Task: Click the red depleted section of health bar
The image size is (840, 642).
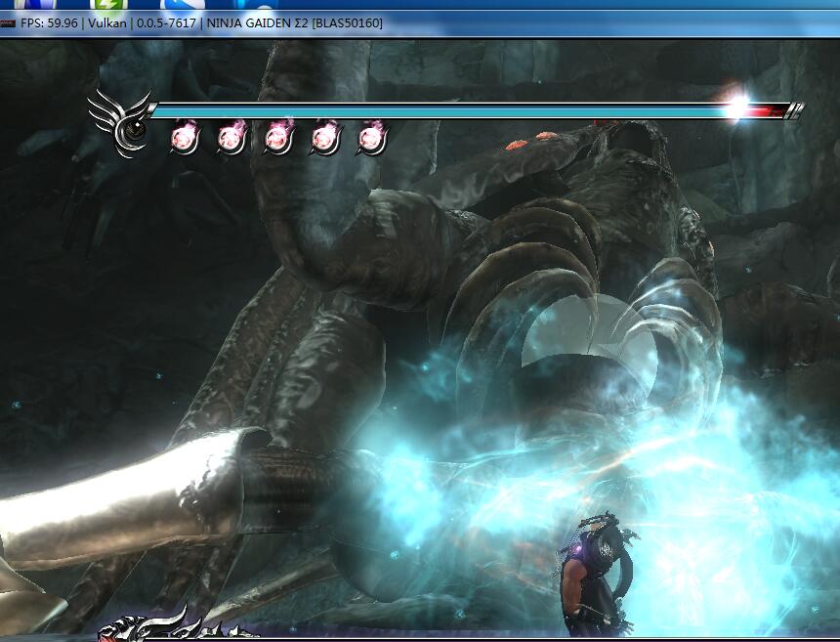Action: pyautogui.click(x=769, y=111)
